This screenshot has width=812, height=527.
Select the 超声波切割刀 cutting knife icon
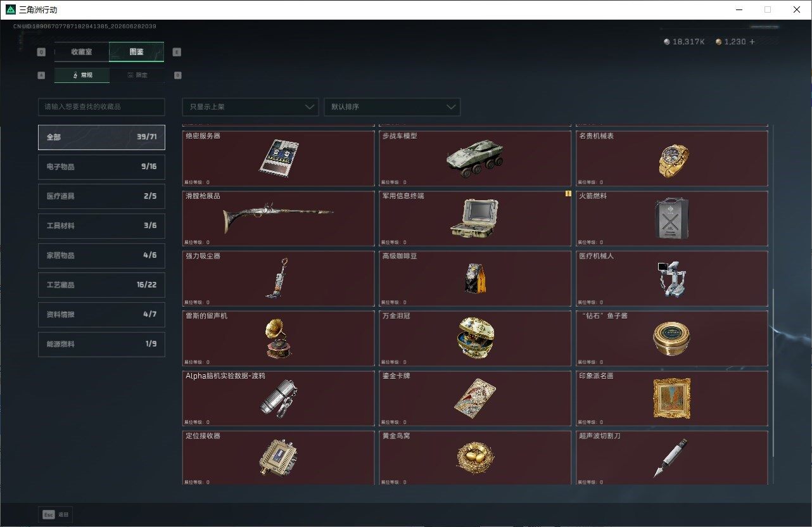671,457
